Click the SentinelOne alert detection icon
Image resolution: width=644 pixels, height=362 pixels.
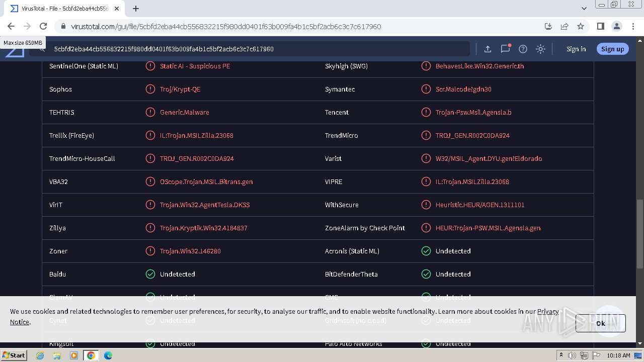150,66
